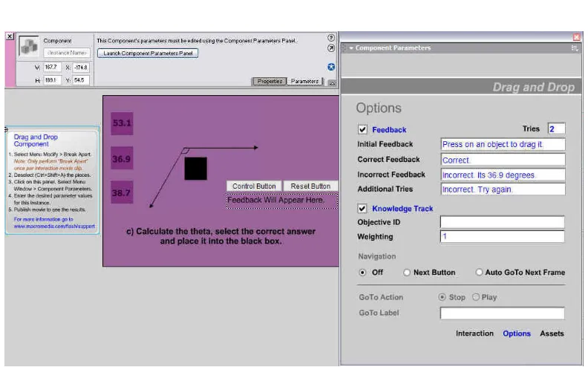Viewport: 588px width, 367px height.
Task: Click the Objective ID field
Action: coord(502,222)
